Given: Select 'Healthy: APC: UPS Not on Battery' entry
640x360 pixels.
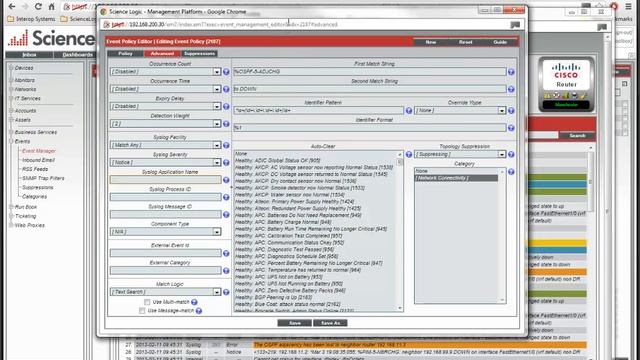Looking at the screenshot, I should (279, 277).
